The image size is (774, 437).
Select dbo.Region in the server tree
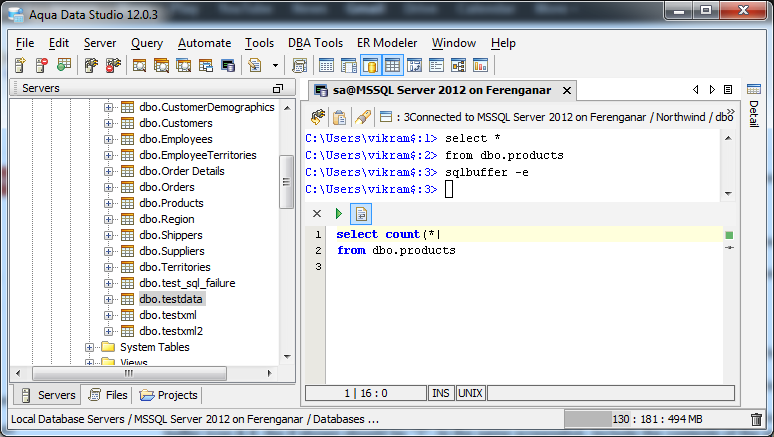[167, 219]
